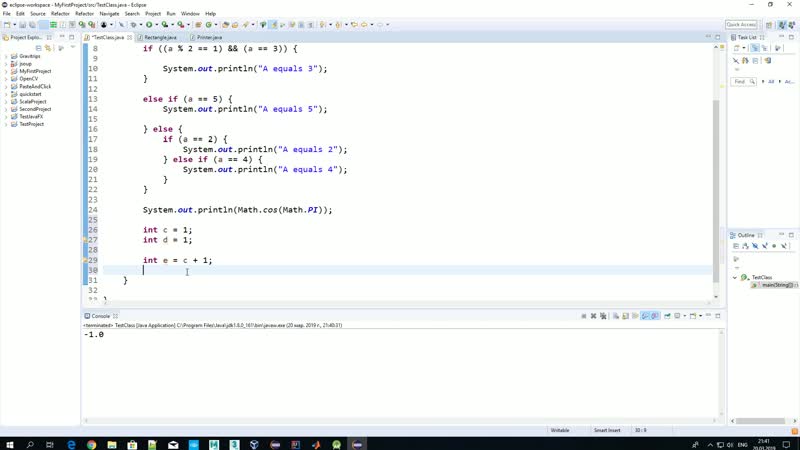The height and width of the screenshot is (450, 800).
Task: Expand the MyFirstProject tree node
Action: point(6,71)
